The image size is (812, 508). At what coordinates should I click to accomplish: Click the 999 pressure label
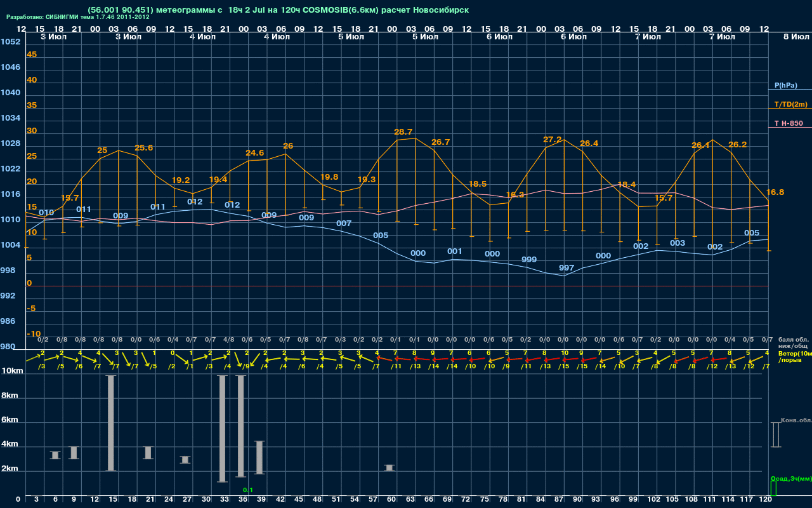tap(529, 260)
